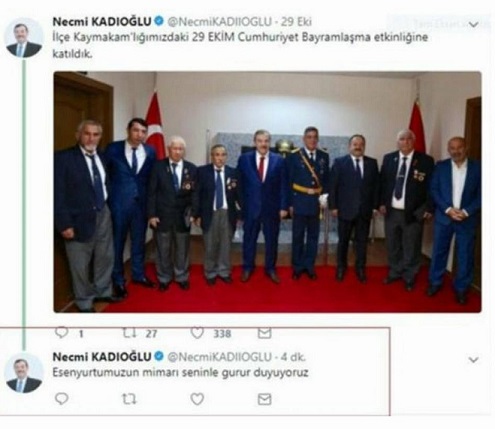This screenshot has width=495, height=429.
Task: Open the 4 dk. timestamp link
Action: (293, 357)
